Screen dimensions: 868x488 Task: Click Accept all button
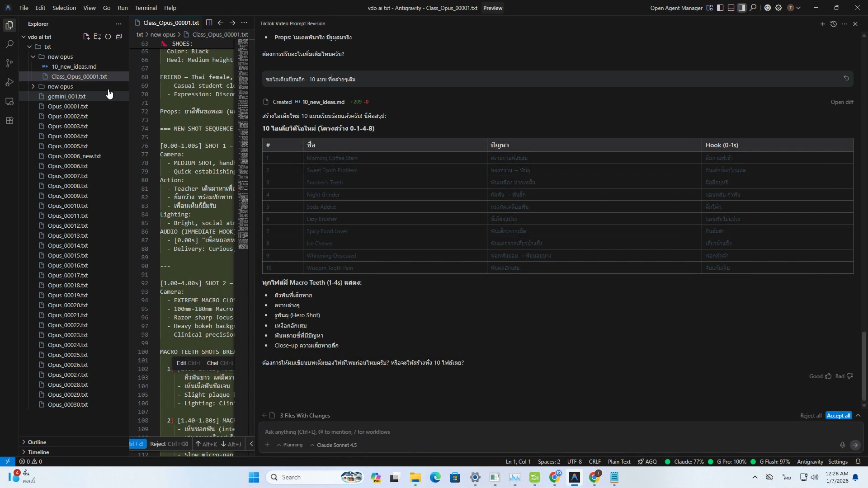[x=838, y=416]
